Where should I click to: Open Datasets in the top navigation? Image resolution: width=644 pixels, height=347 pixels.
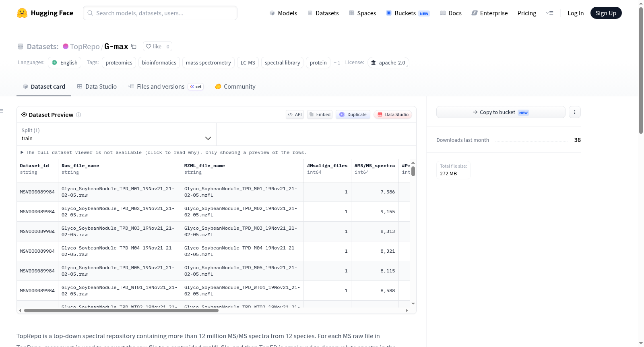tap(323, 13)
